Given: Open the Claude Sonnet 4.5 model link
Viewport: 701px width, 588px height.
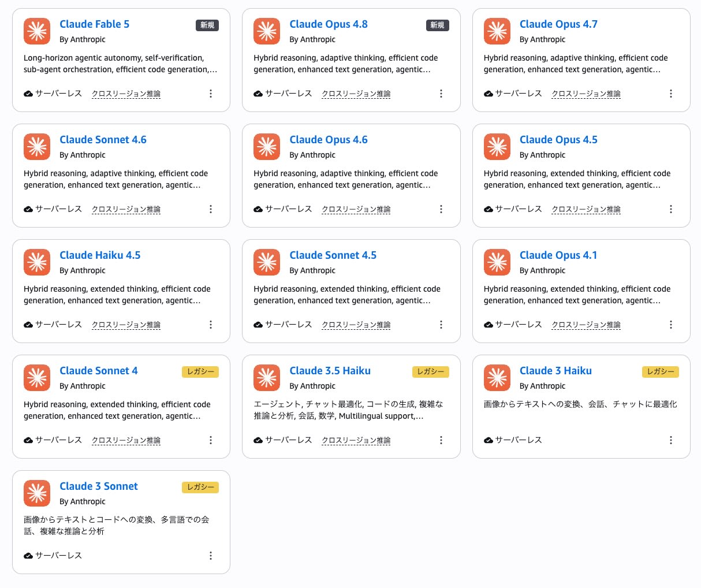Looking at the screenshot, I should pyautogui.click(x=333, y=255).
